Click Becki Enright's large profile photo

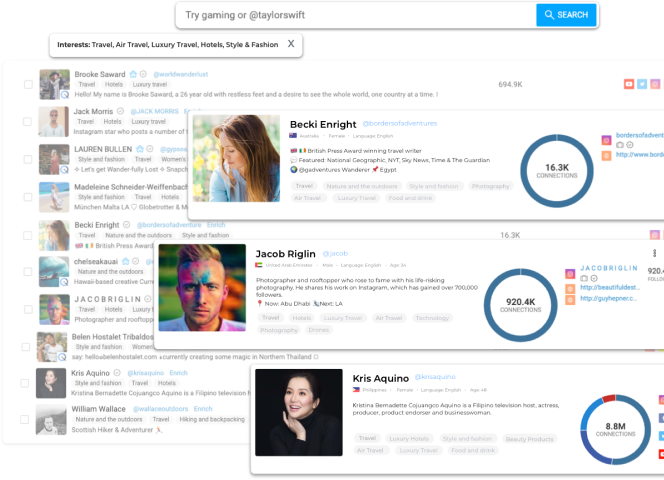point(236,158)
